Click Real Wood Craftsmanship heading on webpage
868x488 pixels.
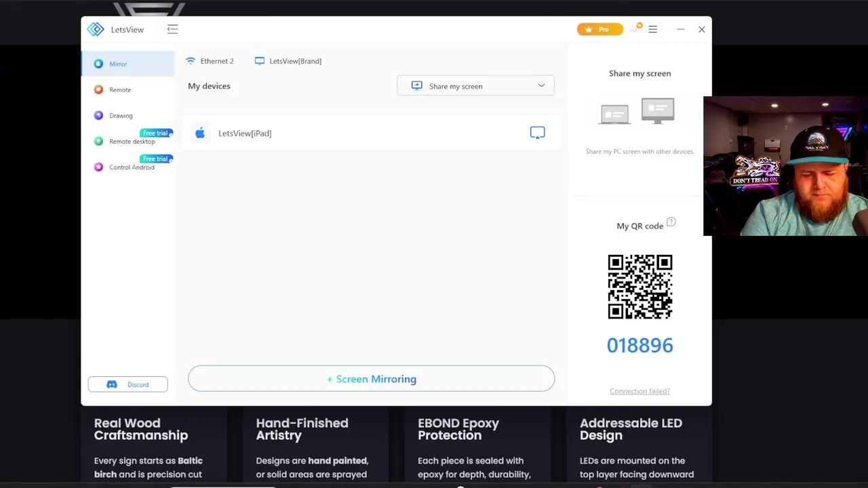point(141,429)
